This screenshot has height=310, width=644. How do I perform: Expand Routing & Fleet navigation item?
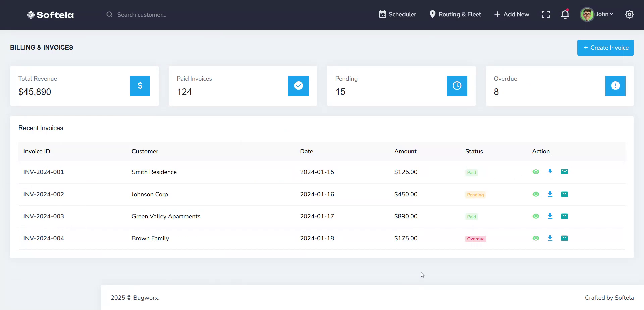coord(455,14)
